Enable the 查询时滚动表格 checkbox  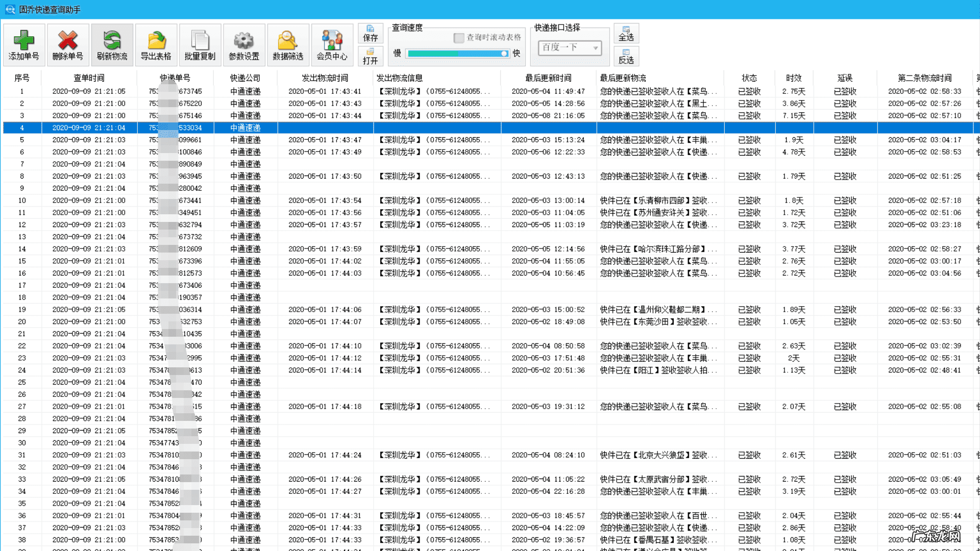coord(459,38)
